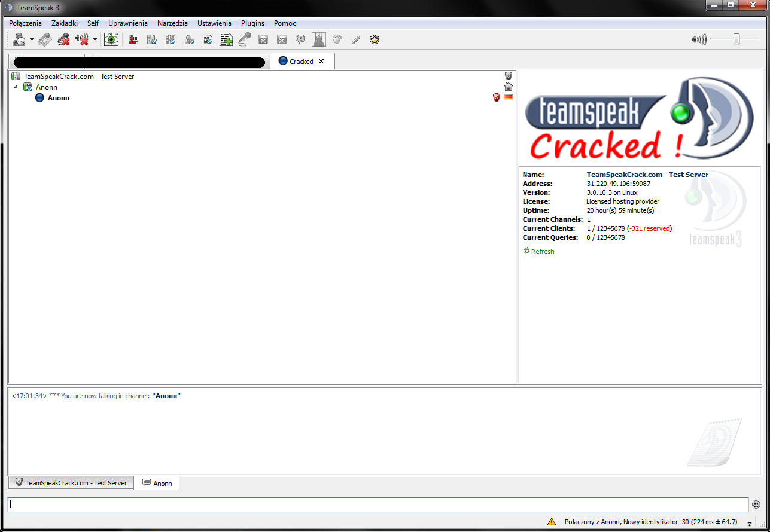Image resolution: width=770 pixels, height=532 pixels.
Task: Click the yellow warning icon in the status bar
Action: click(551, 522)
